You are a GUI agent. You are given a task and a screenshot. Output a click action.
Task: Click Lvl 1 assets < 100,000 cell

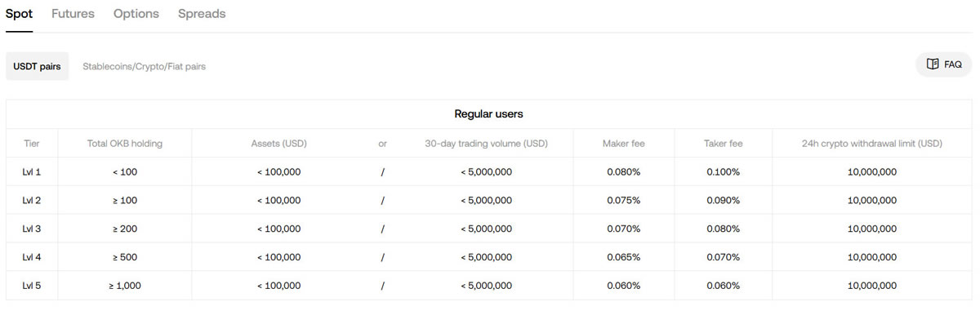[278, 171]
